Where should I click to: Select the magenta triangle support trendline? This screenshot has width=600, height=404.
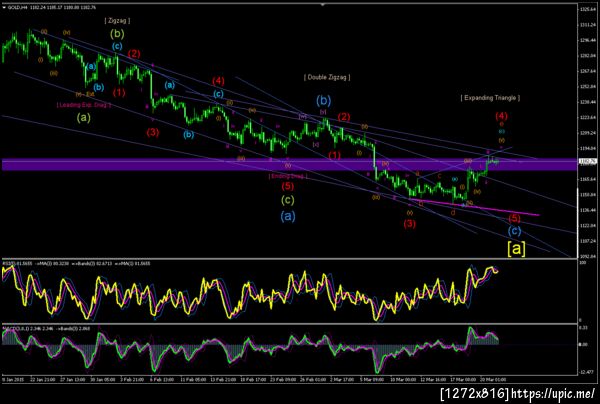474,207
